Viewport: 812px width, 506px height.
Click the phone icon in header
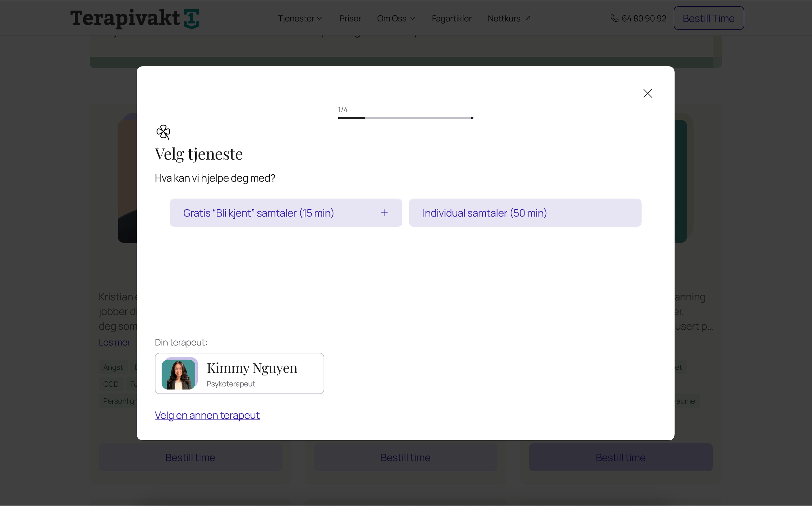click(x=614, y=18)
